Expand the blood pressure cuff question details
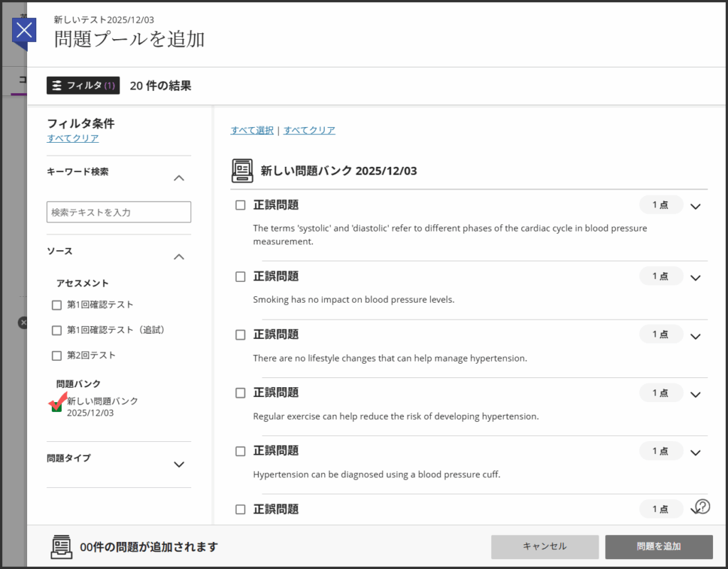The image size is (728, 569). (695, 453)
